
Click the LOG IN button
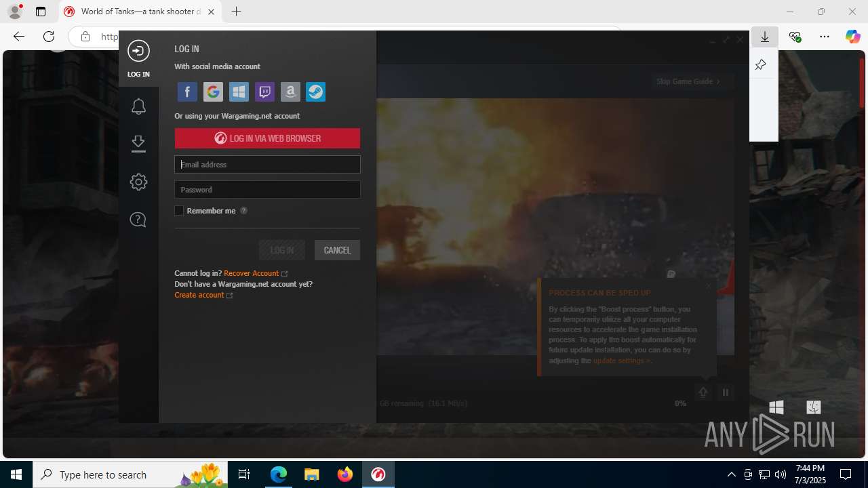(x=282, y=250)
